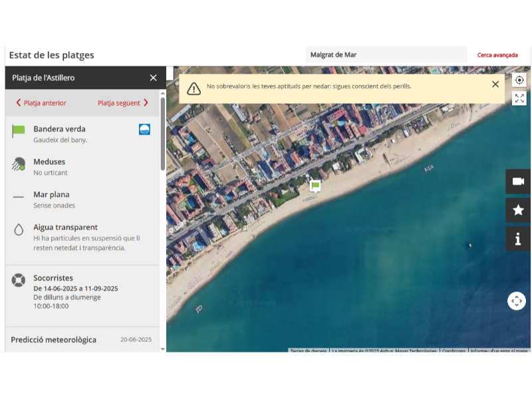Image resolution: width=532 pixels, height=399 pixels.
Task: Open the map pan controls
Action: point(517,301)
